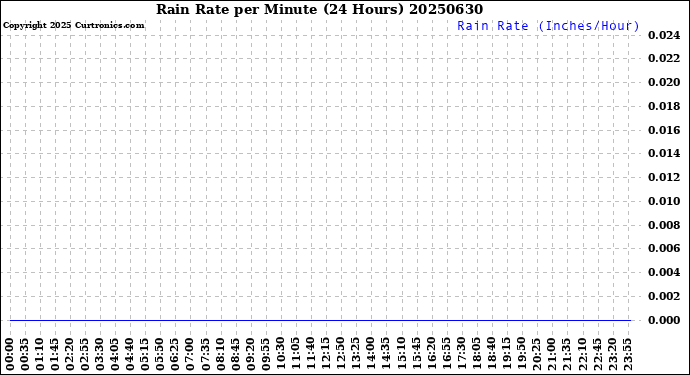The image size is (690, 375).
Task: Click the 16:55 time label
Action: (x=446, y=355)
